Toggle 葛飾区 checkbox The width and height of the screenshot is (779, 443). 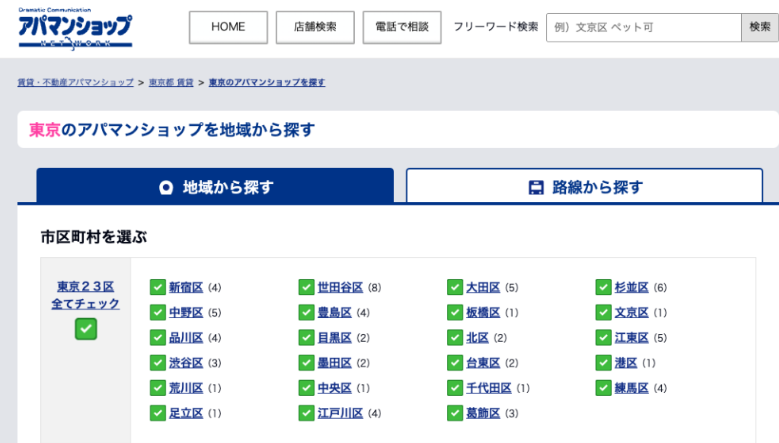pos(455,413)
